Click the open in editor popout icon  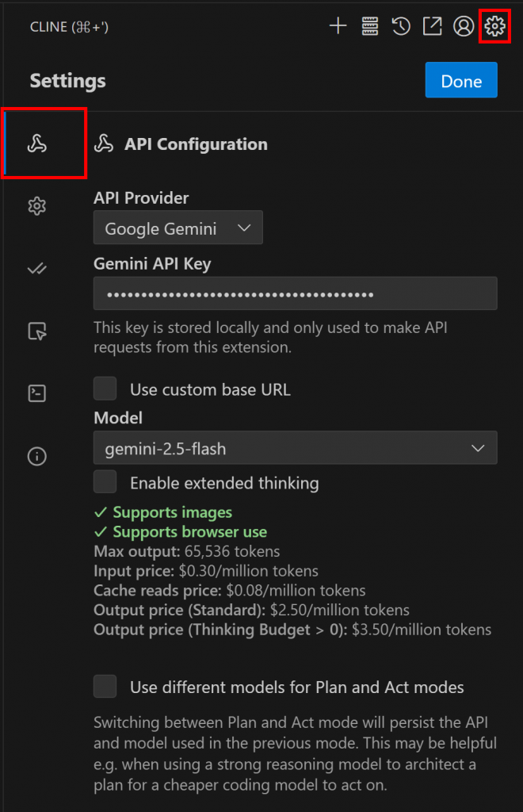pos(432,26)
